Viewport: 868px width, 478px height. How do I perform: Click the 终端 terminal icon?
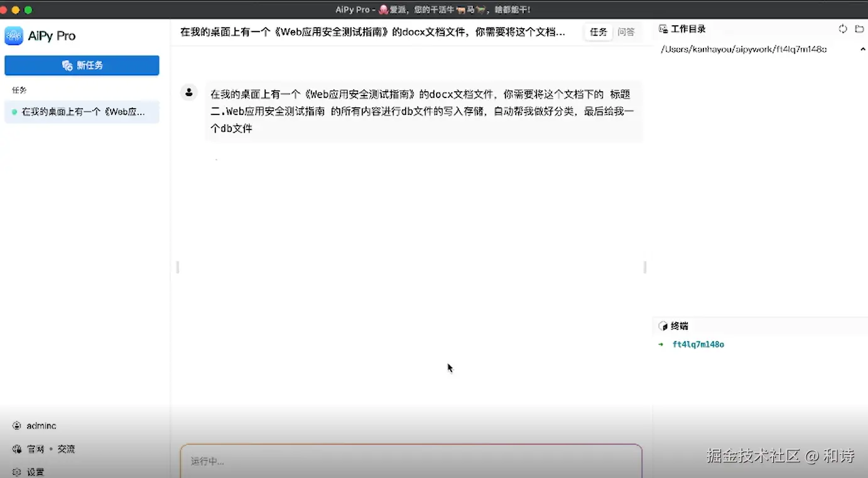click(663, 326)
